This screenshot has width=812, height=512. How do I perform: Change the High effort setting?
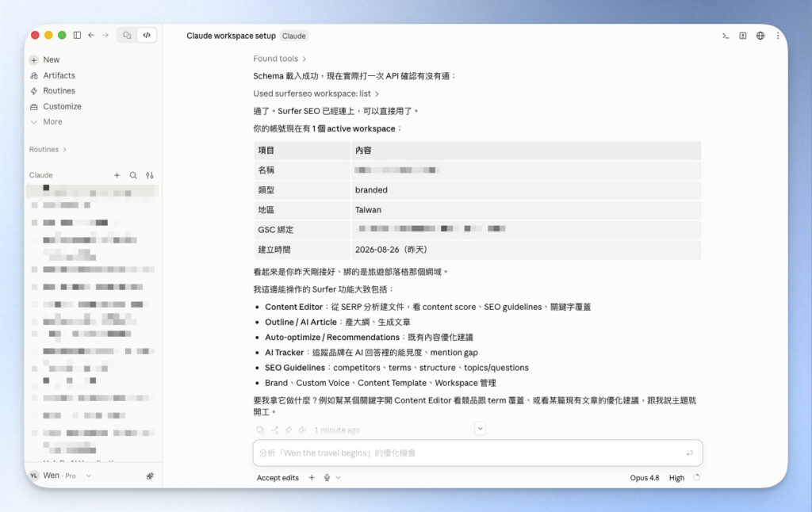pyautogui.click(x=676, y=478)
